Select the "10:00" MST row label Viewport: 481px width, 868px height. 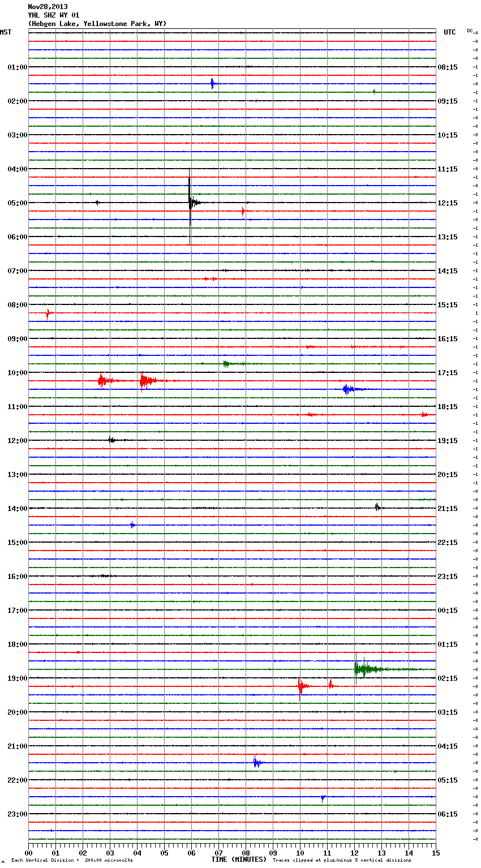pos(18,373)
